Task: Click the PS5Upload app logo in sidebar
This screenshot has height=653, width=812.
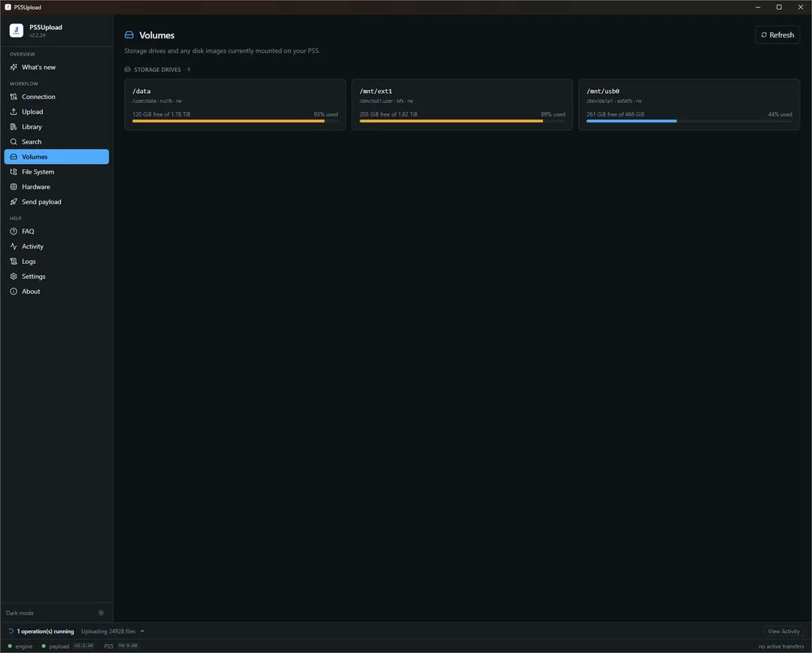Action: [16, 31]
